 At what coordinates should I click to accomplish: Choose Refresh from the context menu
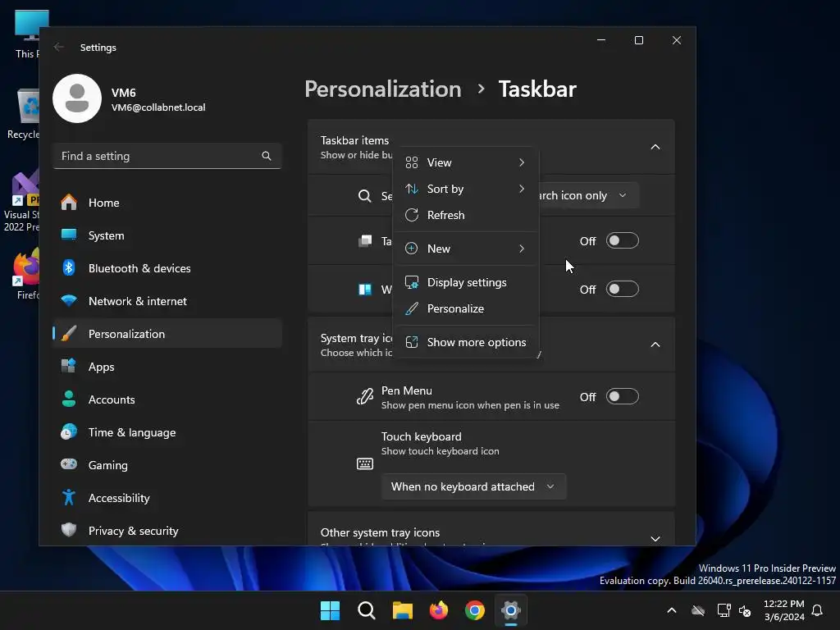(465, 215)
